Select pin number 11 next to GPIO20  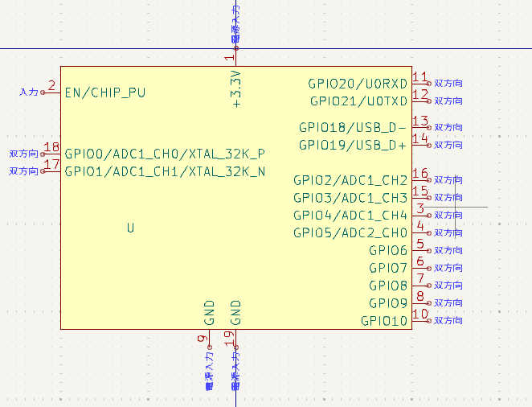[419, 77]
